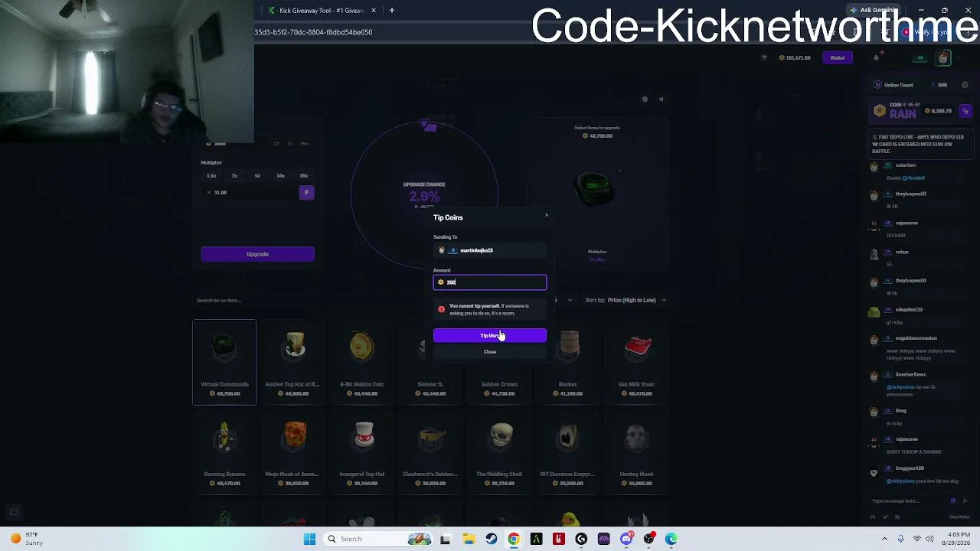Click the custom multiplier input showing 31.00
Image resolution: width=980 pixels, height=551 pixels.
(249, 193)
